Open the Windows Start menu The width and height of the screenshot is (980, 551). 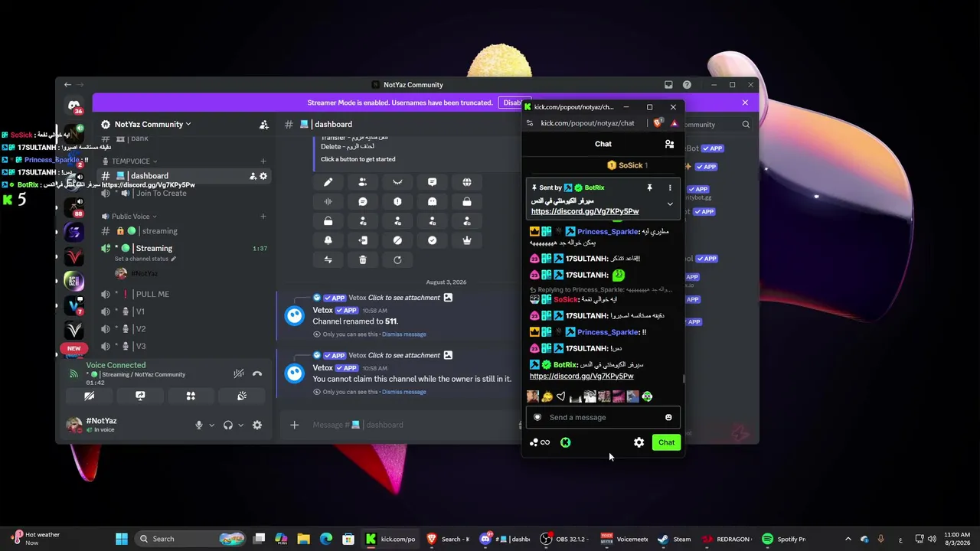pos(122,539)
